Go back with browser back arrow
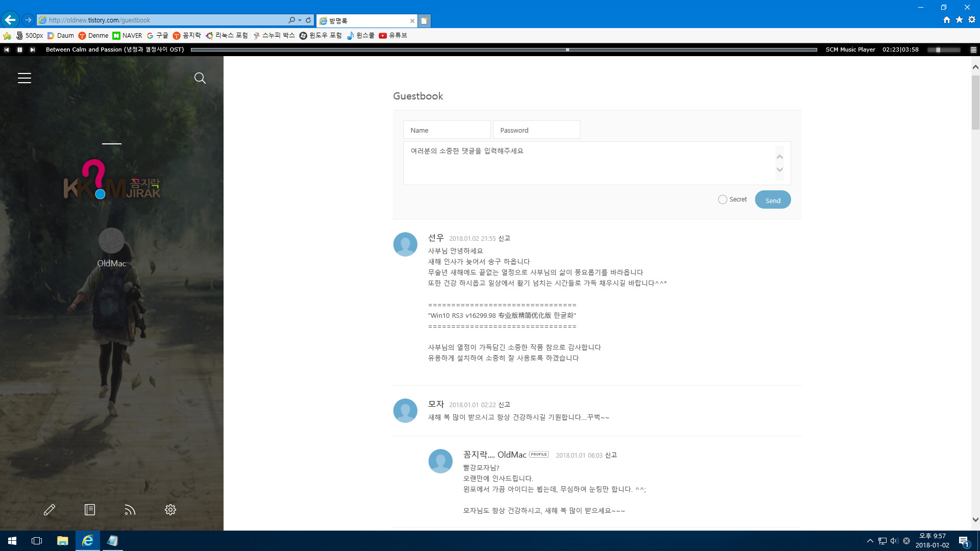Viewport: 980px width, 551px height. tap(10, 20)
